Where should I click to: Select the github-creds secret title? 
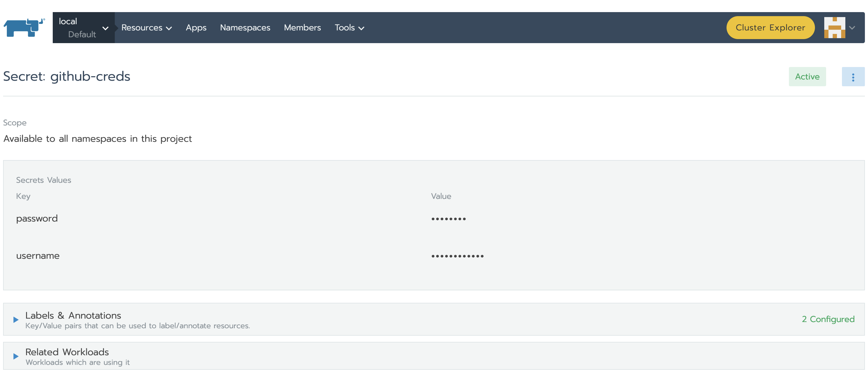pyautogui.click(x=66, y=76)
